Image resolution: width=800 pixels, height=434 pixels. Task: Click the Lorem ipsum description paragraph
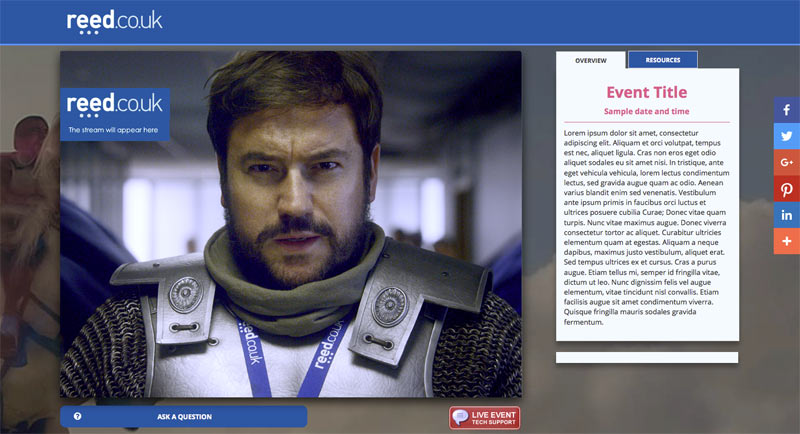[646, 227]
